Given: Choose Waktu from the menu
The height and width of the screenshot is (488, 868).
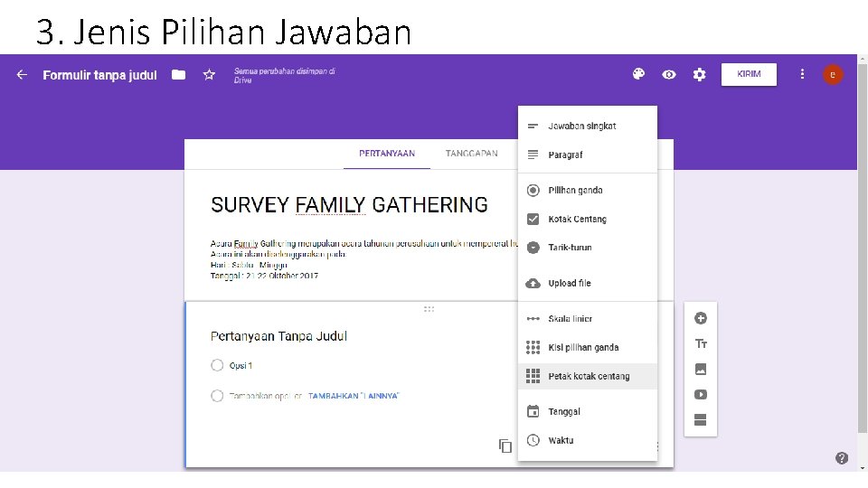Looking at the screenshot, I should (x=588, y=440).
